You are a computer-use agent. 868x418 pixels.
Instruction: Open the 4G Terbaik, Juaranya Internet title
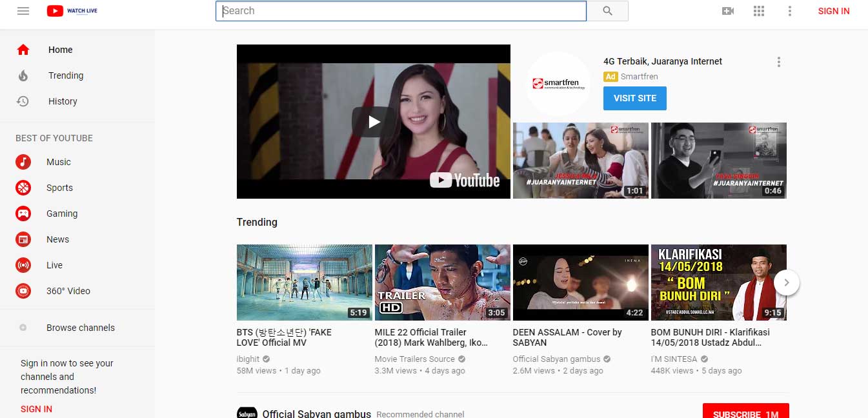pyautogui.click(x=663, y=61)
